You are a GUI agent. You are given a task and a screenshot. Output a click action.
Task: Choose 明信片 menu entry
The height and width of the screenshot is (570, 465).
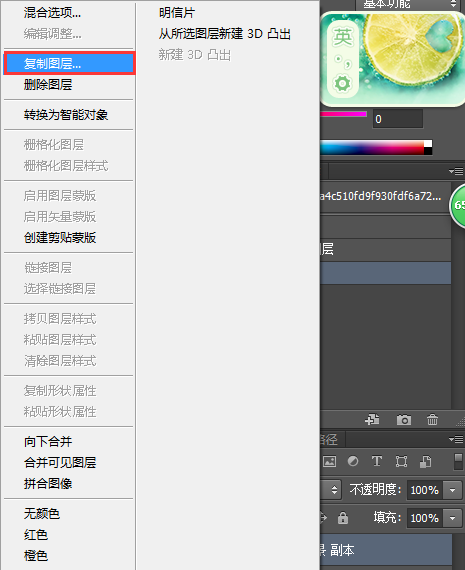[x=177, y=13]
